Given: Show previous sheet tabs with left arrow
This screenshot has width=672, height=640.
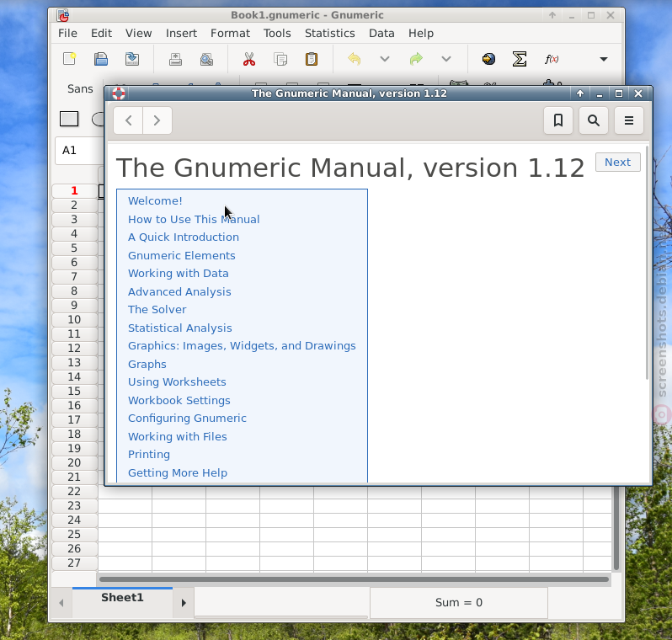Looking at the screenshot, I should tap(61, 603).
